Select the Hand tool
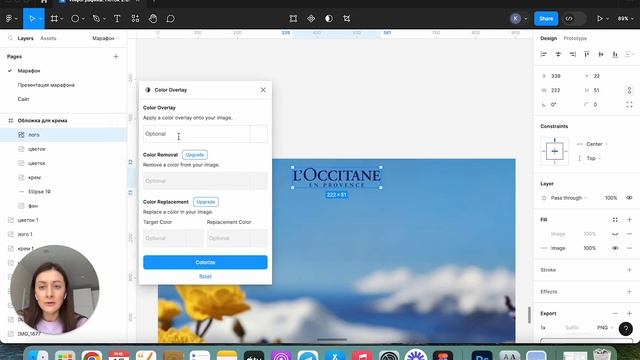The image size is (640, 360). pos(153,18)
